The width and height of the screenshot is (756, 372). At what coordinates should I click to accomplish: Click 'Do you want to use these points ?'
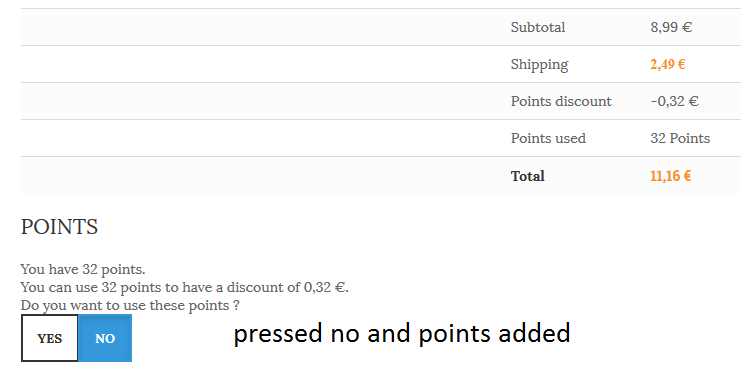click(x=130, y=306)
